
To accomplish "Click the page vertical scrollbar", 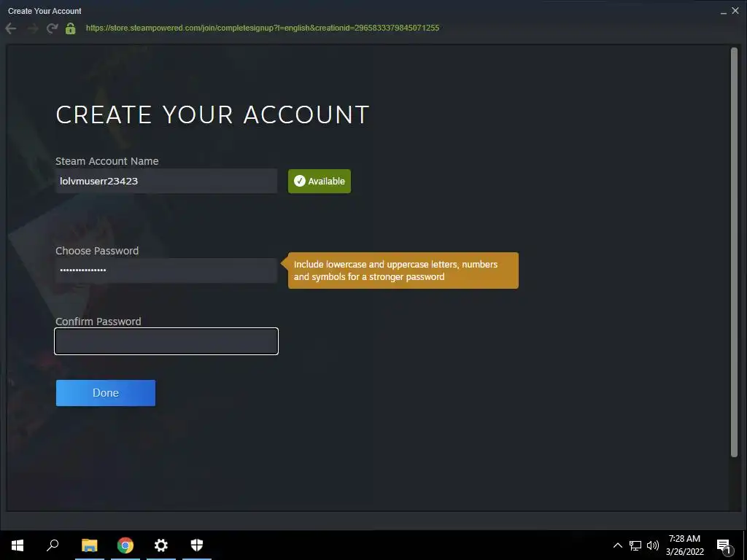I will pos(734,252).
